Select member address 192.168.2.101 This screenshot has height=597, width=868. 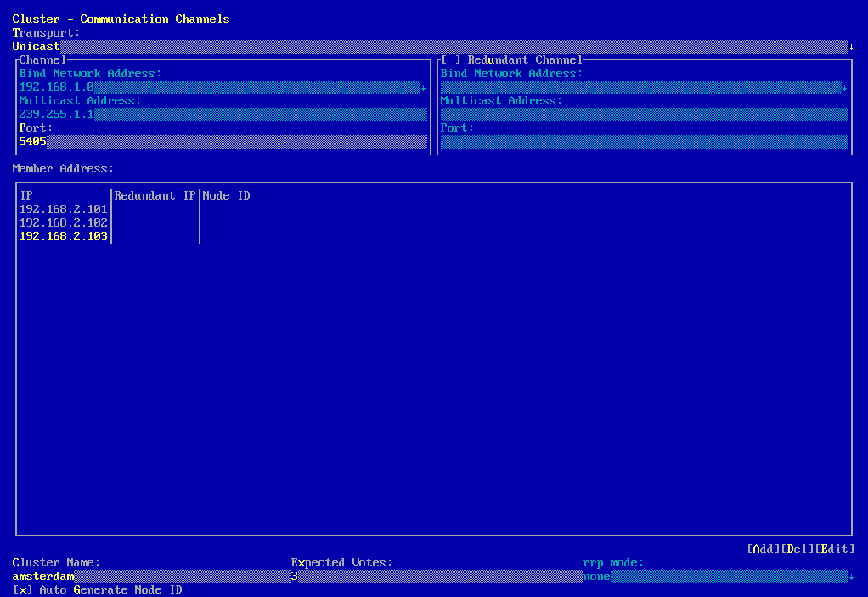[64, 210]
